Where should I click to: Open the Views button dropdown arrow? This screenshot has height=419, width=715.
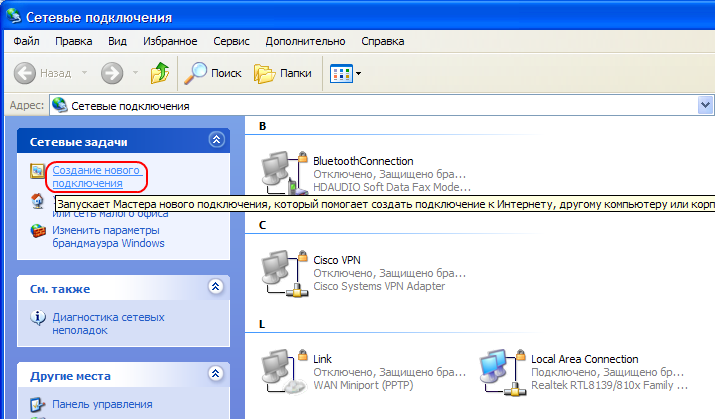click(358, 73)
